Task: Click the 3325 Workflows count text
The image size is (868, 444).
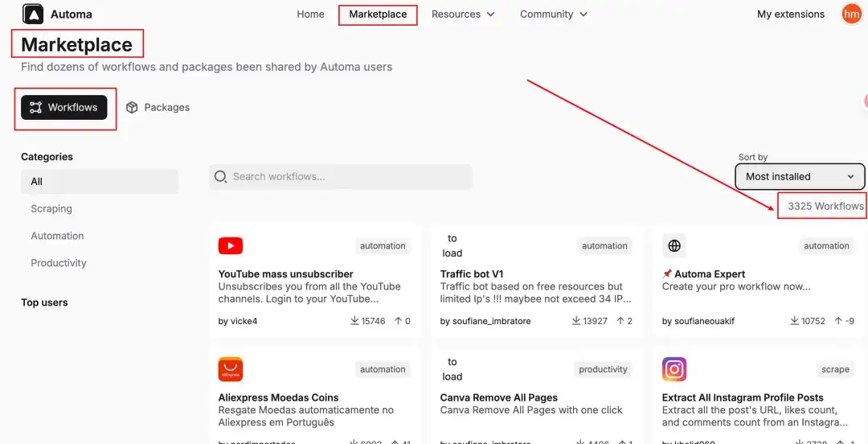Action: (825, 206)
